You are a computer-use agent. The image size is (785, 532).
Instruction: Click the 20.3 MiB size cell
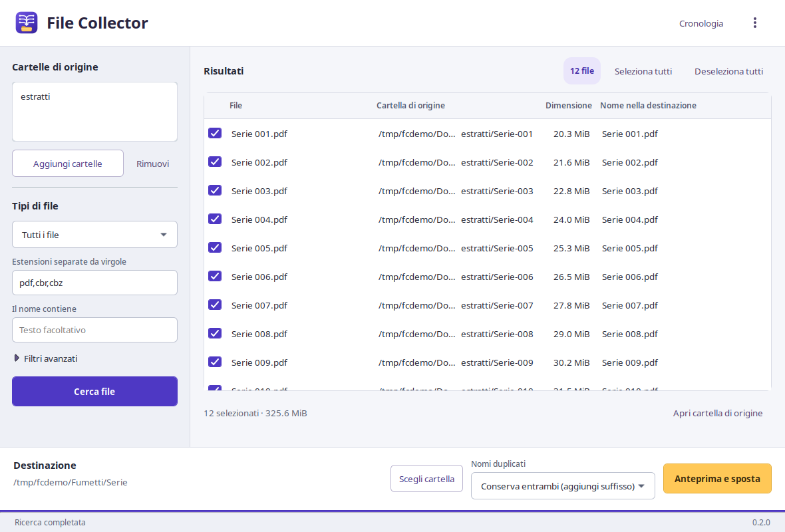pos(571,134)
